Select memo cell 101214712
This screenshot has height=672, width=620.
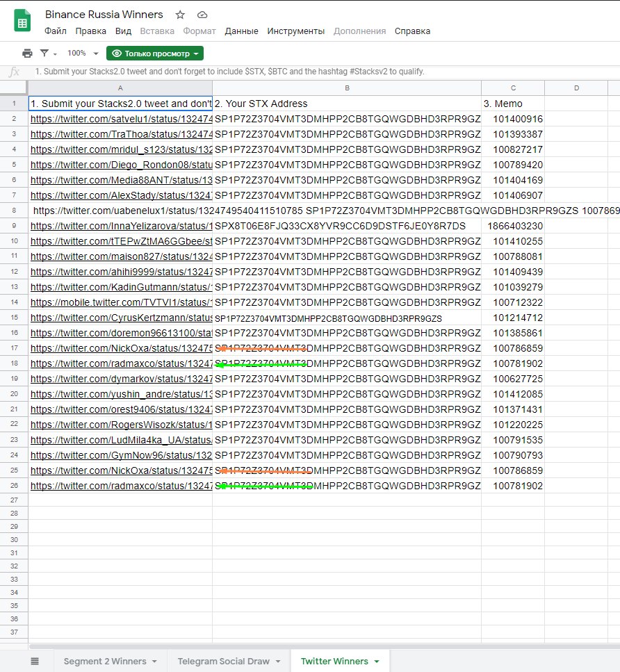[513, 318]
